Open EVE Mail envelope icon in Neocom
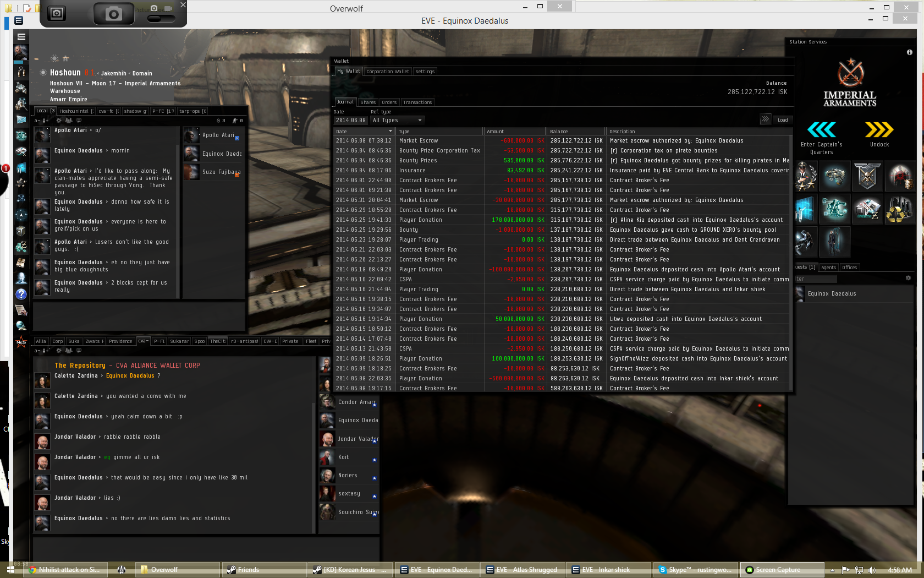 (21, 119)
